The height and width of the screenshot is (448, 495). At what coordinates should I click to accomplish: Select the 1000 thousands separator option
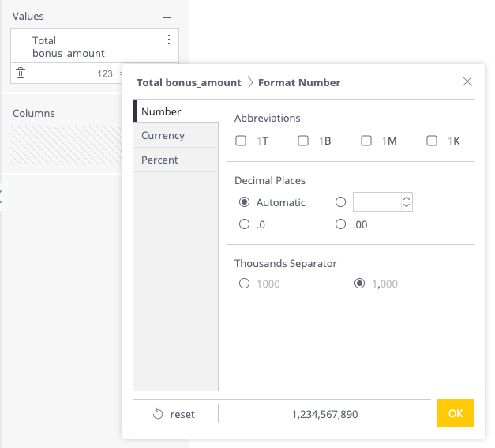245,284
